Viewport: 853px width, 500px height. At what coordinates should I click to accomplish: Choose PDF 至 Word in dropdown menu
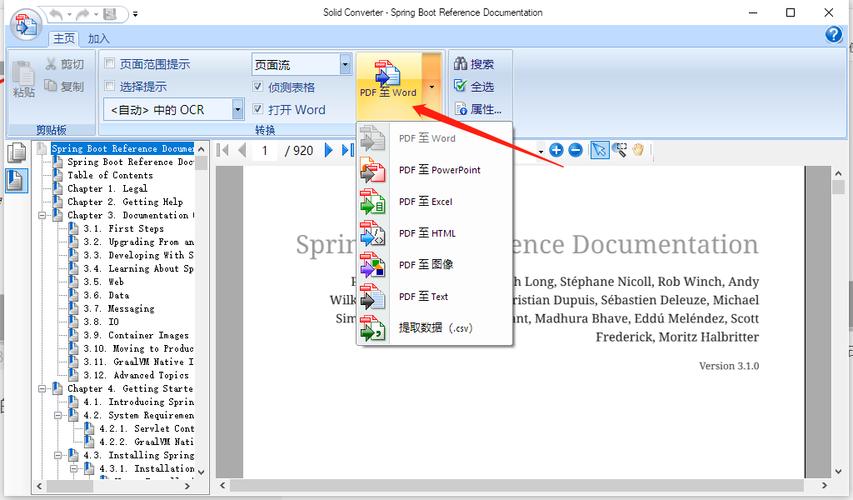coord(434,138)
